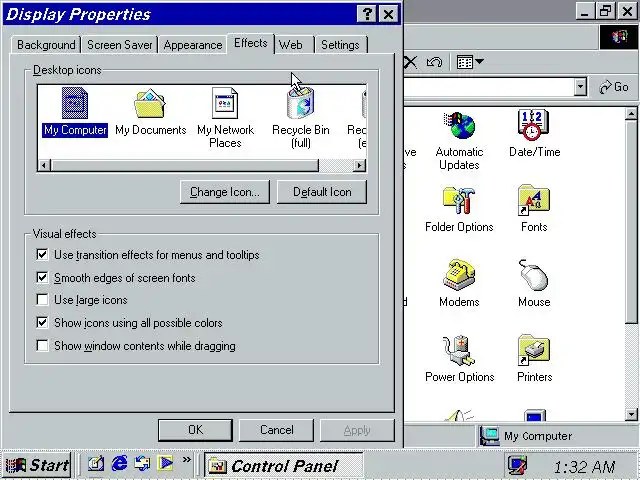This screenshot has width=640, height=480.
Task: Expand the Quick Launch overflow chevron
Action: 187,460
